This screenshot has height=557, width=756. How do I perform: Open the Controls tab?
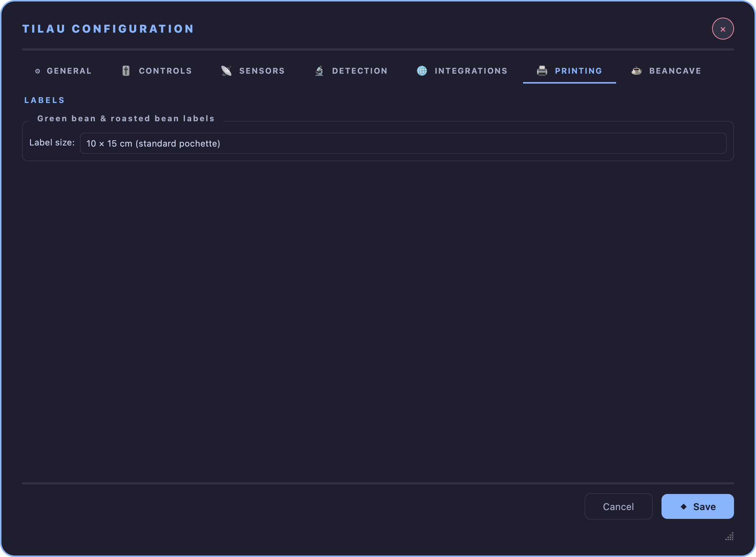(x=156, y=71)
